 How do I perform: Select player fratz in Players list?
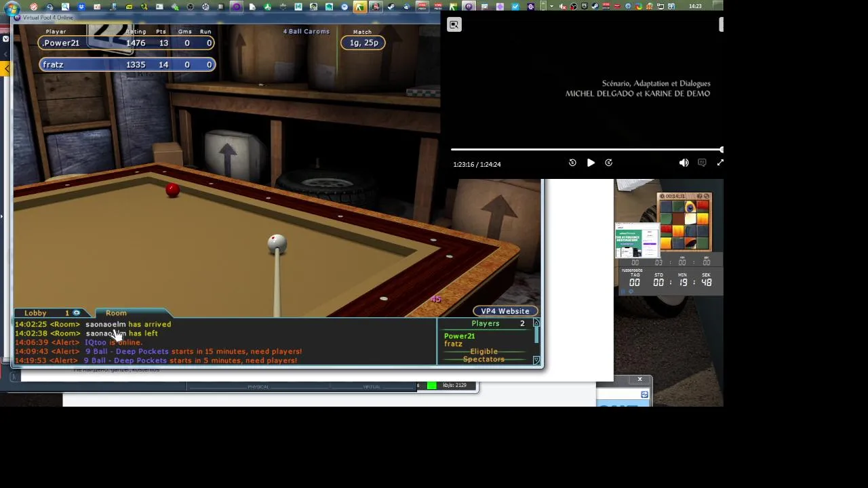pyautogui.click(x=453, y=344)
